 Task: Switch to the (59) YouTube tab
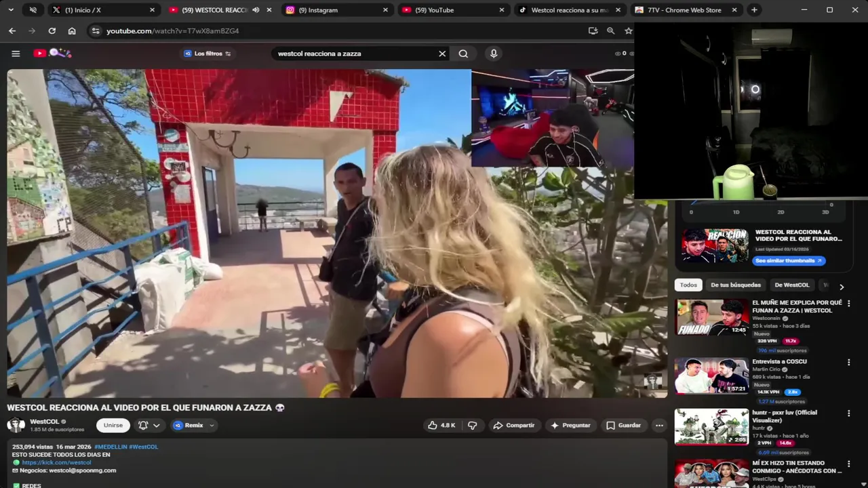pos(452,10)
